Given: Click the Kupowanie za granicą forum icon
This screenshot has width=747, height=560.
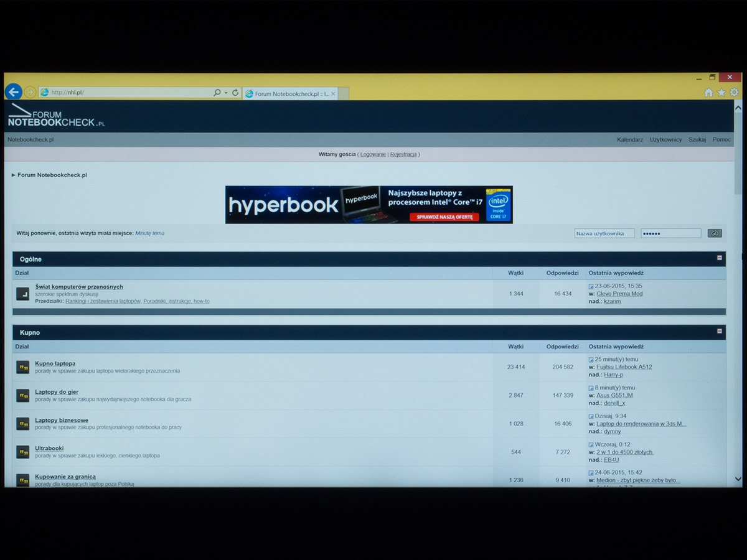Looking at the screenshot, I should click(x=23, y=480).
